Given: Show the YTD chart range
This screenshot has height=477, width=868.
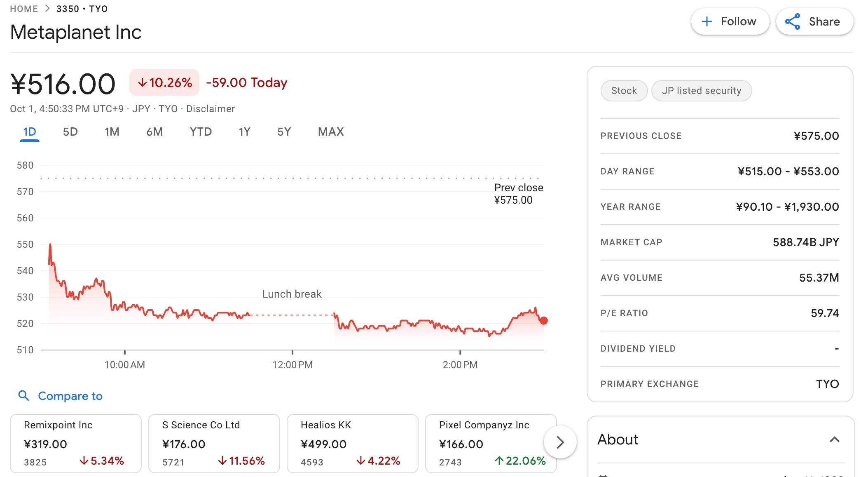Looking at the screenshot, I should pos(201,132).
